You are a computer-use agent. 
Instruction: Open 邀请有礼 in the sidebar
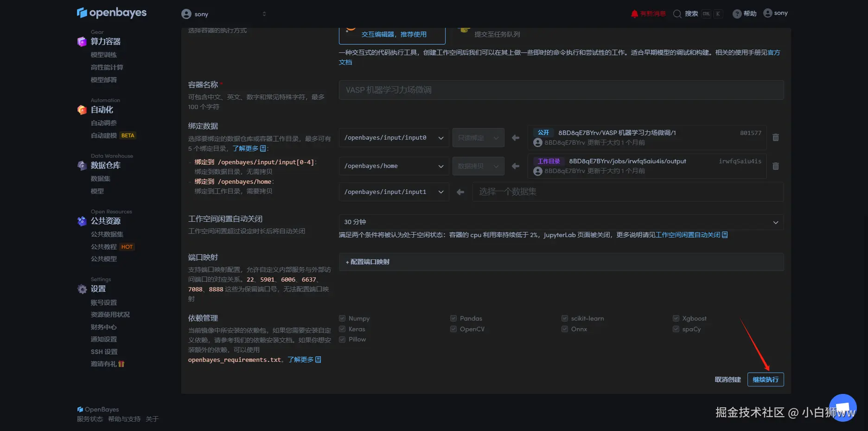click(108, 364)
